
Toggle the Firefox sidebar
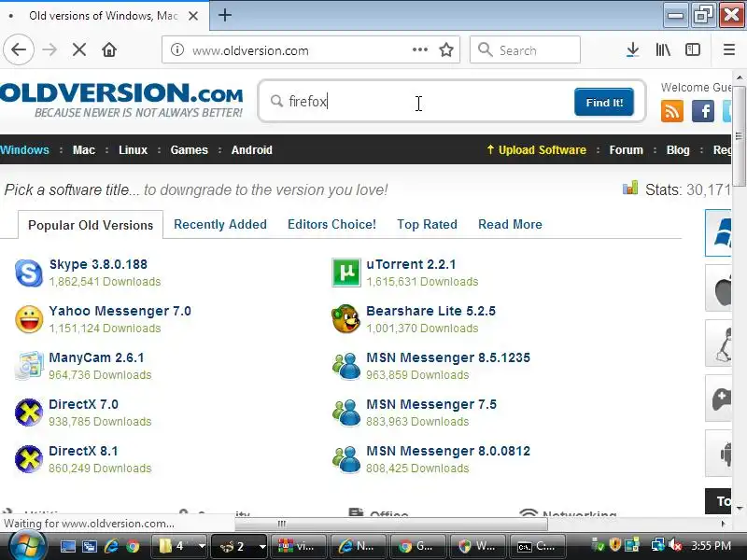(693, 49)
